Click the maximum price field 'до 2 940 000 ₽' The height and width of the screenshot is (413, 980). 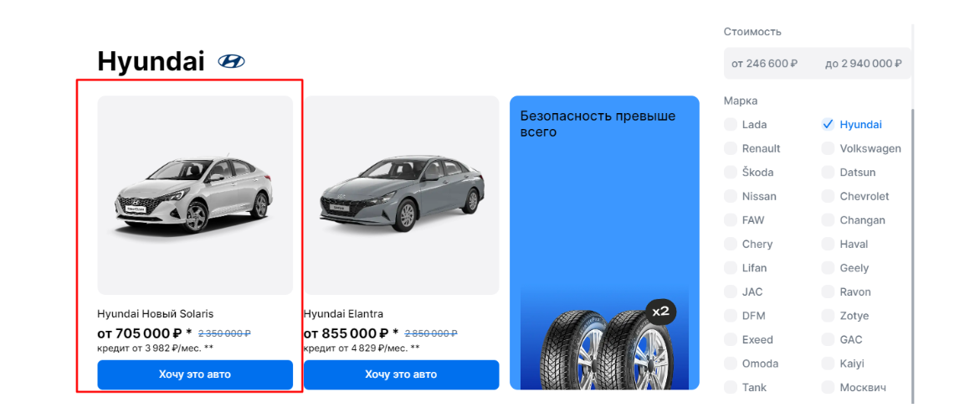pyautogui.click(x=863, y=64)
